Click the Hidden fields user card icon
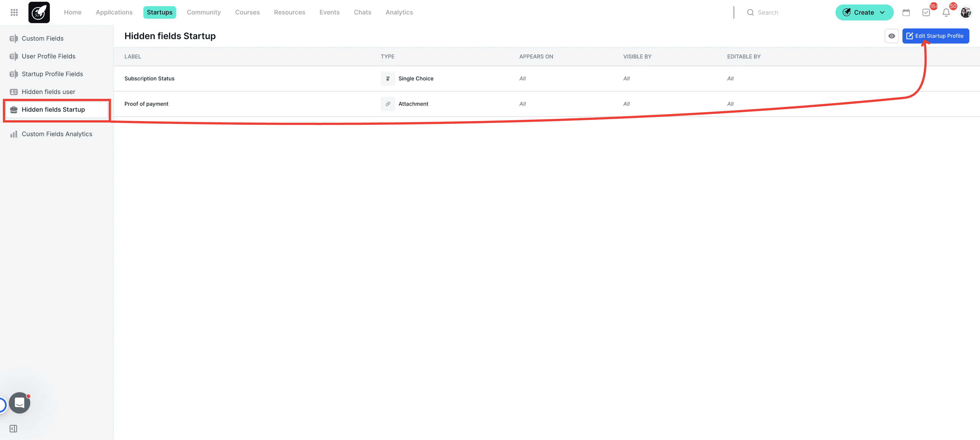The image size is (980, 440). point(14,92)
